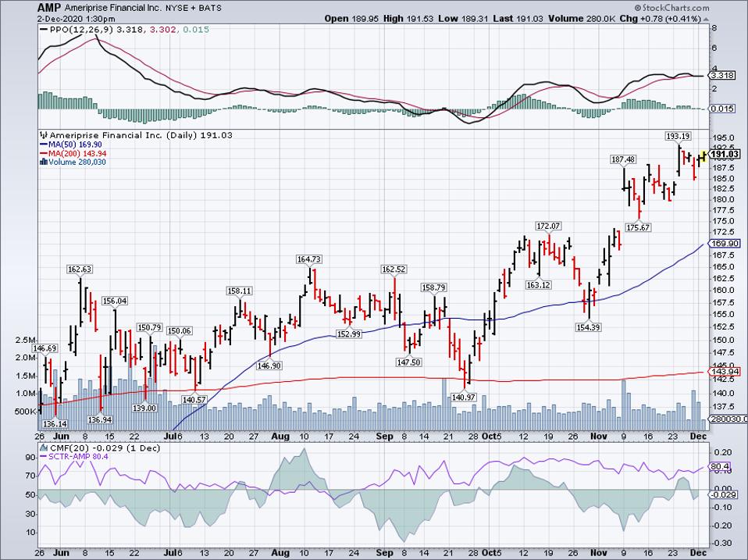
Task: Click the -0.029 CMF tag on right axis
Action: pos(723,495)
